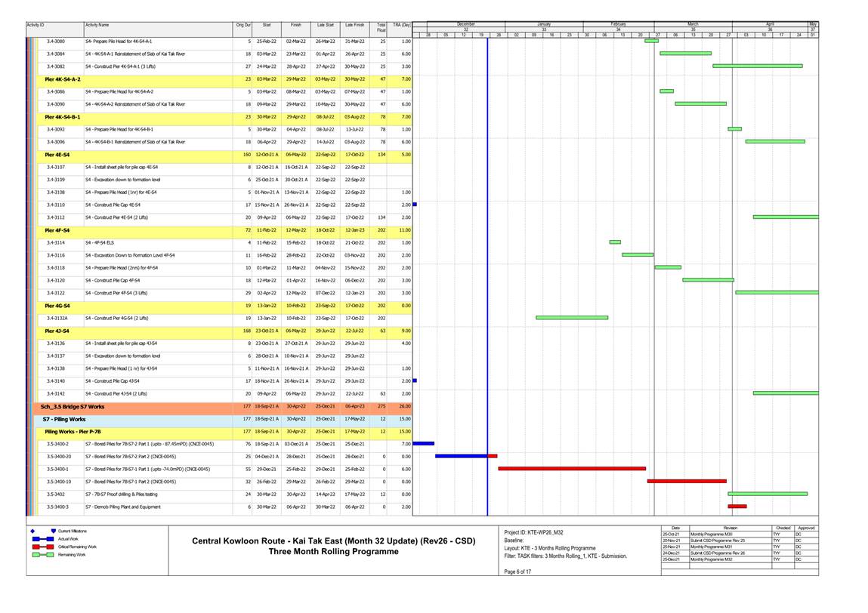The image size is (868, 613).
Task: Collapse the S7 - Piling Works group
Action: (x=63, y=418)
